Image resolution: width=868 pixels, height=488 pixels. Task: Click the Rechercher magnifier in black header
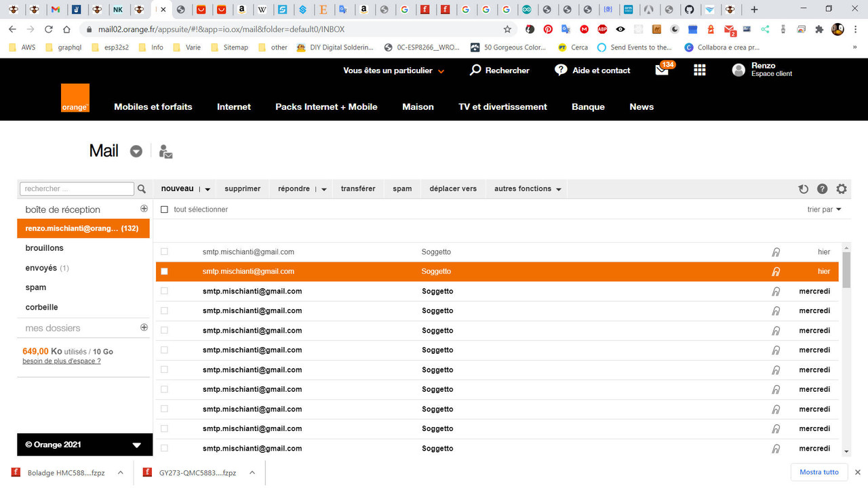[x=475, y=70]
